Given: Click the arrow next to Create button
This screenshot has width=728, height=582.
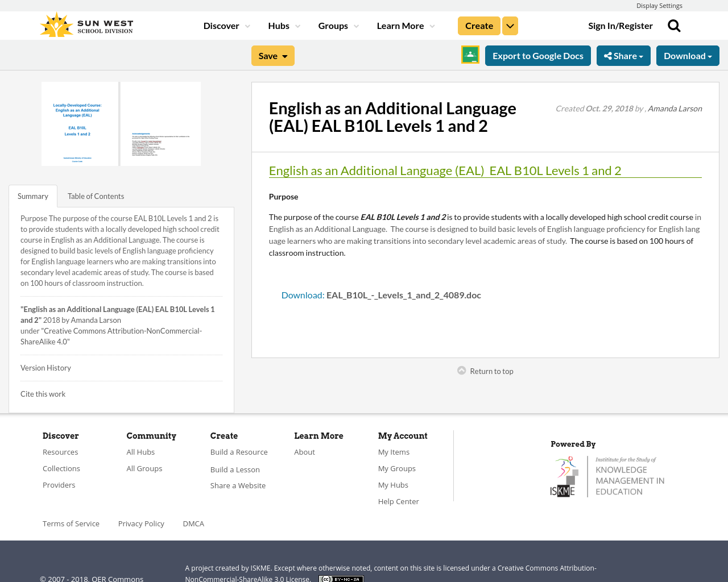Looking at the screenshot, I should pyautogui.click(x=510, y=24).
